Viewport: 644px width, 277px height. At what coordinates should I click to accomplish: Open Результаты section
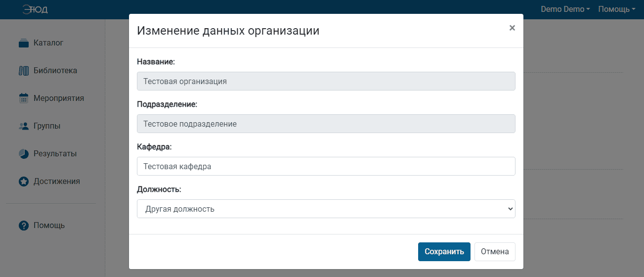tap(55, 154)
